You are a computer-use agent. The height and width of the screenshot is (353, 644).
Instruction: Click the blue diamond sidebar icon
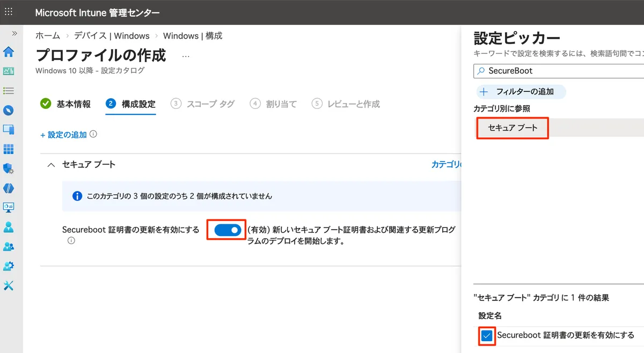9,188
